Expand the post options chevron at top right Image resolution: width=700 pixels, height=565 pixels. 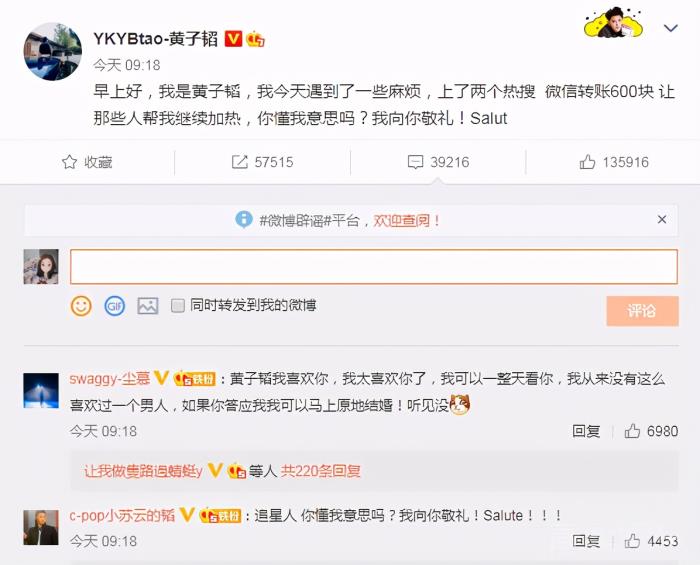[x=671, y=28]
